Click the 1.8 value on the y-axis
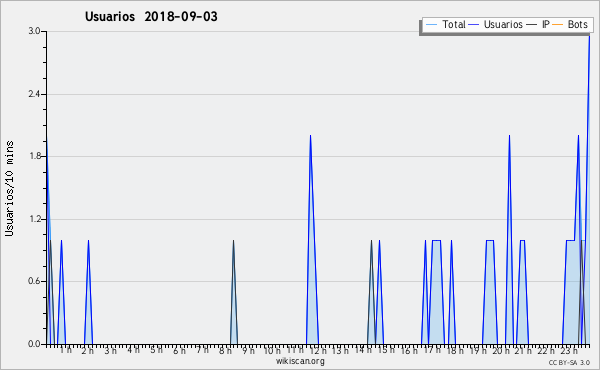This screenshot has width=600, height=370. click(x=34, y=156)
